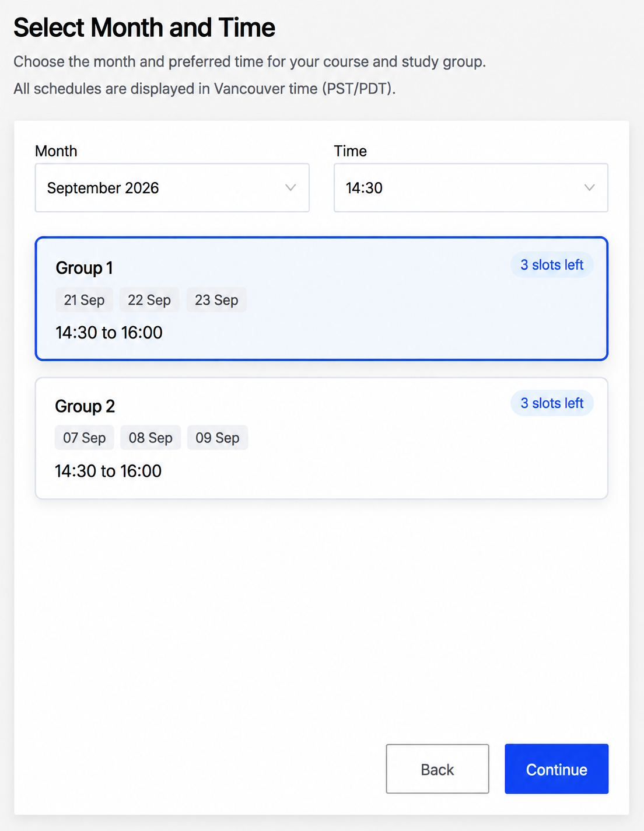Open the Month dropdown showing September 2026

[172, 188]
